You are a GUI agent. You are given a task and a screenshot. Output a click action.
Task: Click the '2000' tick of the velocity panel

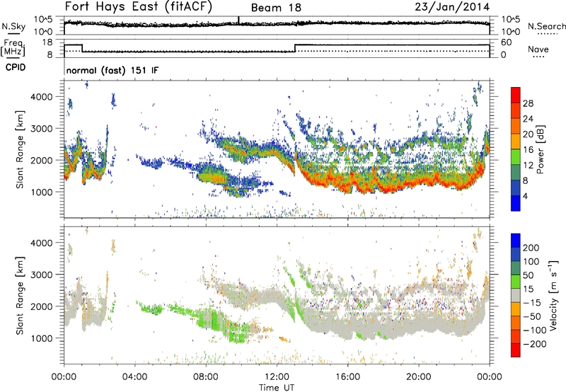point(41,306)
